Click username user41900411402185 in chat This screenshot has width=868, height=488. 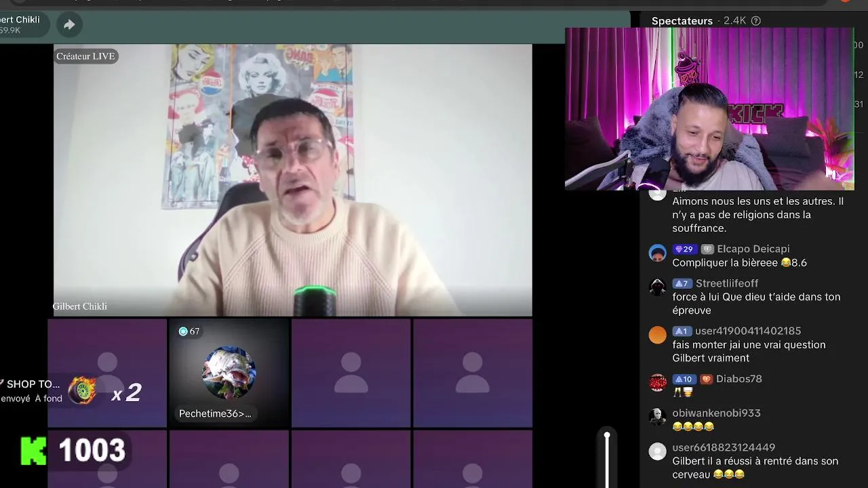pos(749,331)
